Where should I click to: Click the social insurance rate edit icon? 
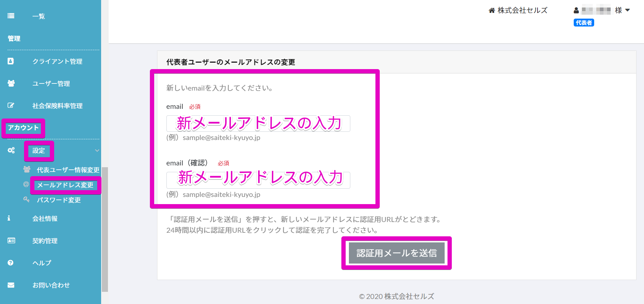pyautogui.click(x=11, y=106)
